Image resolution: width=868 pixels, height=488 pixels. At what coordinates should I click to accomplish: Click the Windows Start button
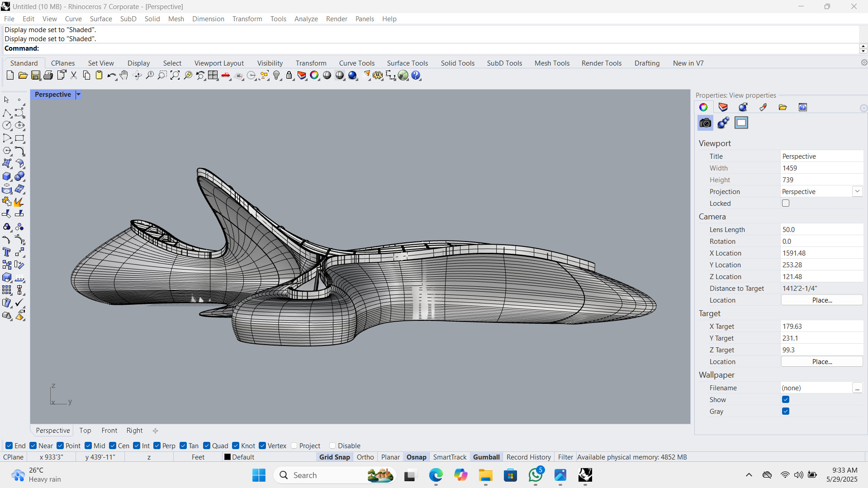[259, 475]
